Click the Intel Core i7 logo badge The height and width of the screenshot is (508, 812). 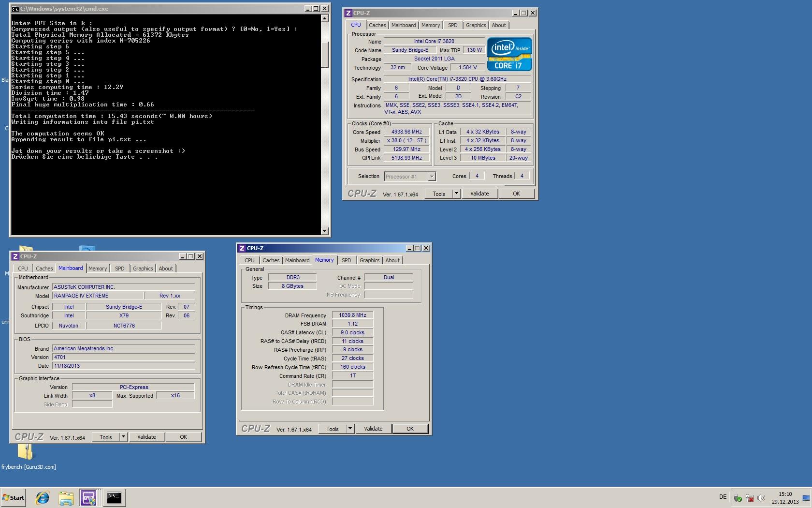pyautogui.click(x=509, y=54)
